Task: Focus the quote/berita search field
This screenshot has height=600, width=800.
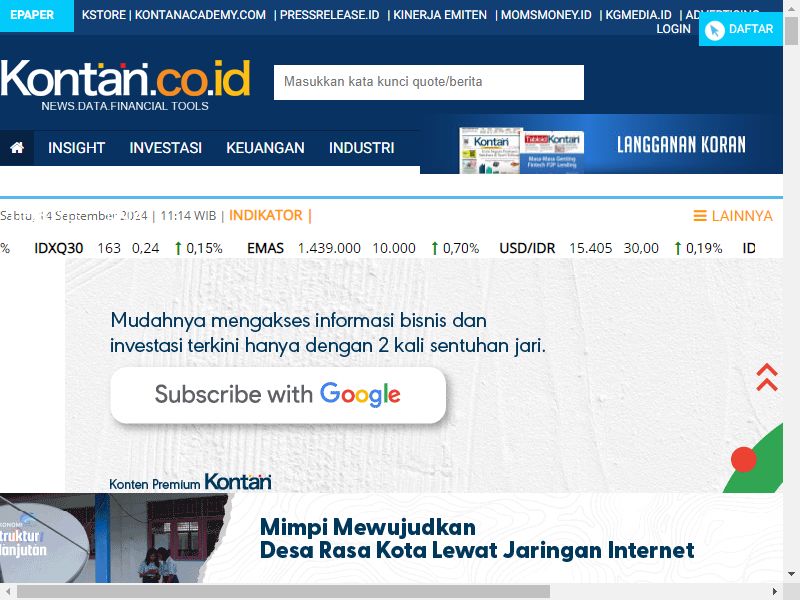Action: click(x=429, y=82)
